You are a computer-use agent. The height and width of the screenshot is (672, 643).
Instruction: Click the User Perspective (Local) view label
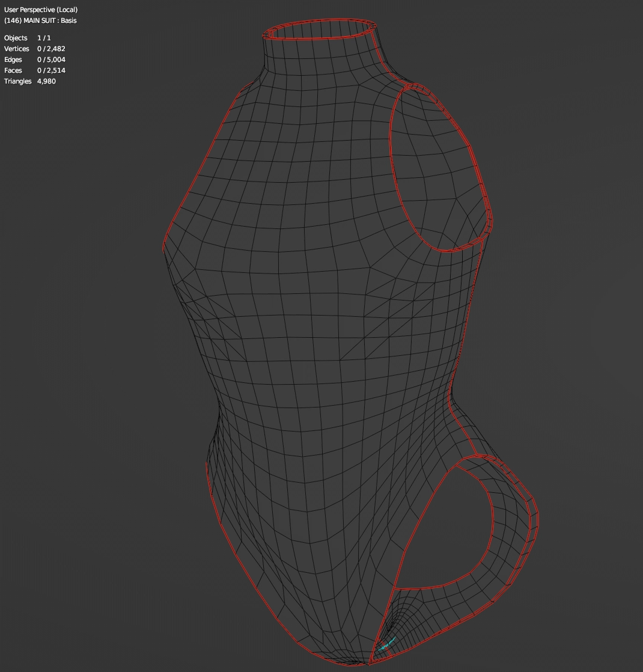point(40,10)
